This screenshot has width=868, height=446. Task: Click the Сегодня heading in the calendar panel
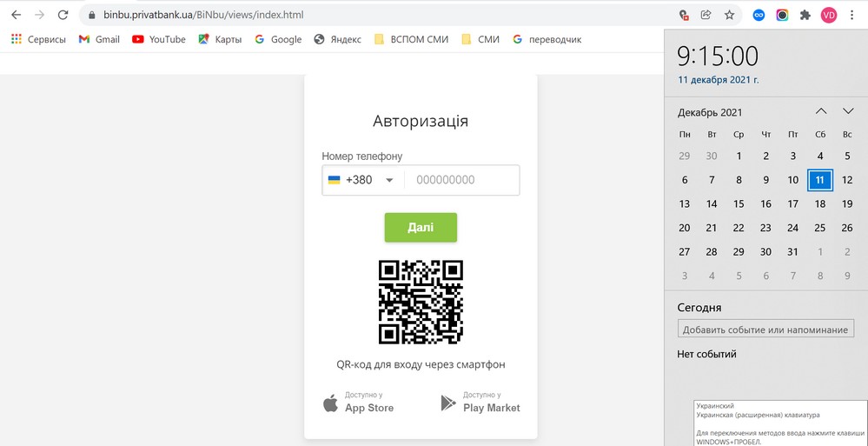point(699,308)
